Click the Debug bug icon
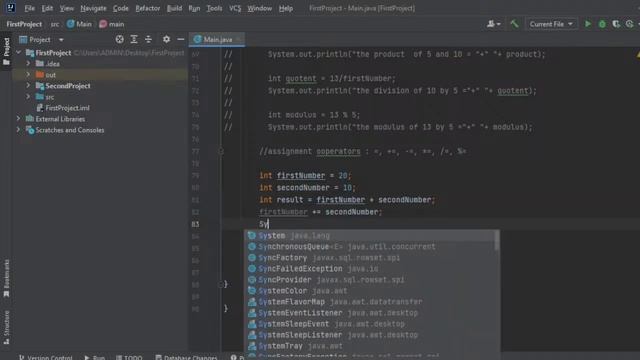The image size is (640, 360). 602,24
